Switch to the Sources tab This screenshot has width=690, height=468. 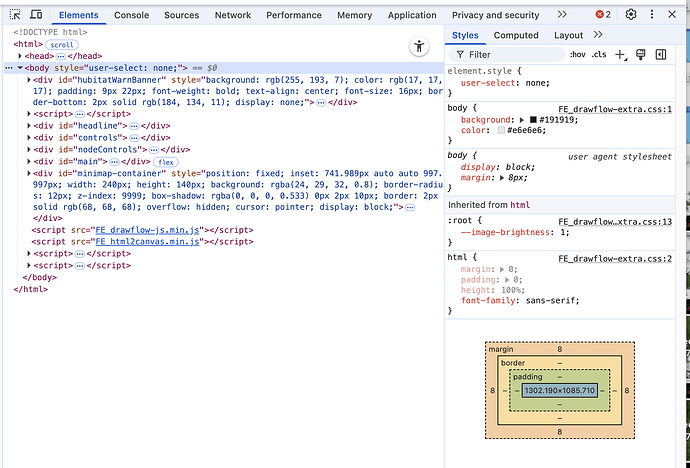(x=181, y=15)
